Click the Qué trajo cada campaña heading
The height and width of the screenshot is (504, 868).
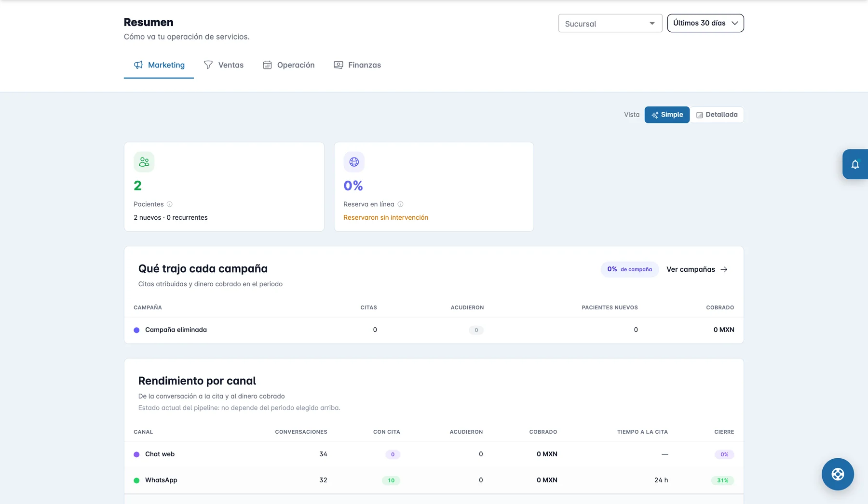point(203,268)
